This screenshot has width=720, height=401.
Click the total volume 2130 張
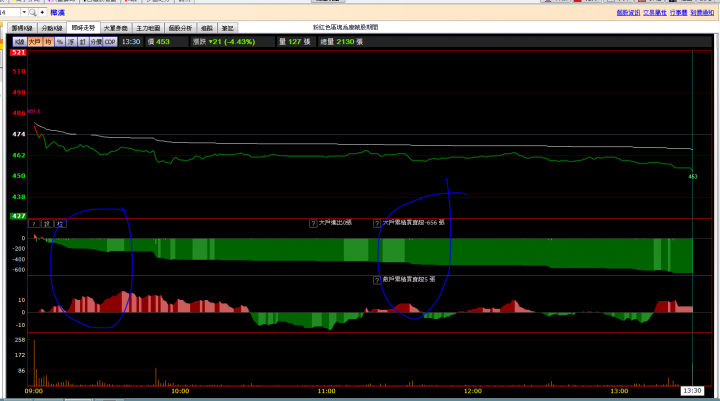point(349,42)
